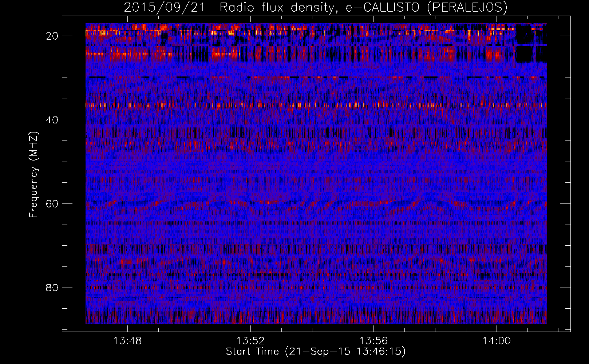Viewport: 589px width, 364px height.
Task: Click the 'Start Time (21-Sep-15 13:46:15)' label
Action: click(x=316, y=352)
